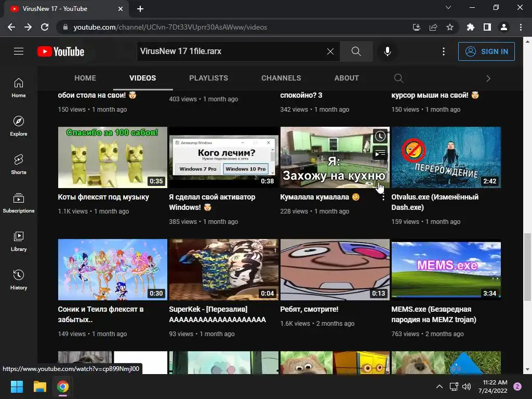
Task: Play the cartoon face 0:13 thumbnail
Action: (x=335, y=270)
